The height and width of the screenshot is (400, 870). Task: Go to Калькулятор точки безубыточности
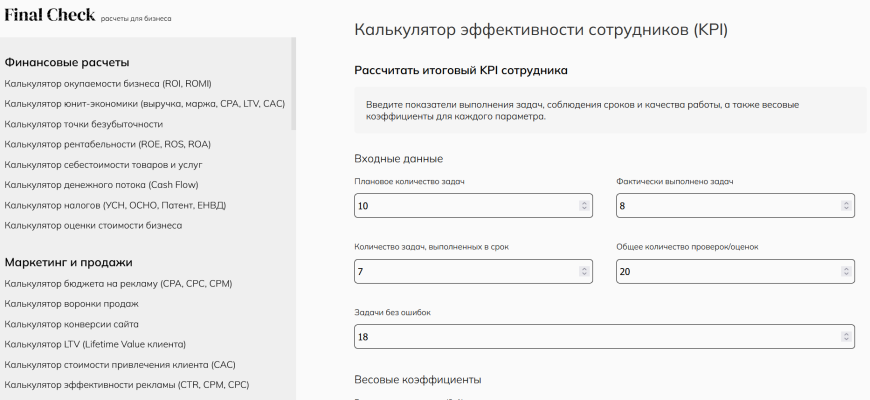[83, 124]
